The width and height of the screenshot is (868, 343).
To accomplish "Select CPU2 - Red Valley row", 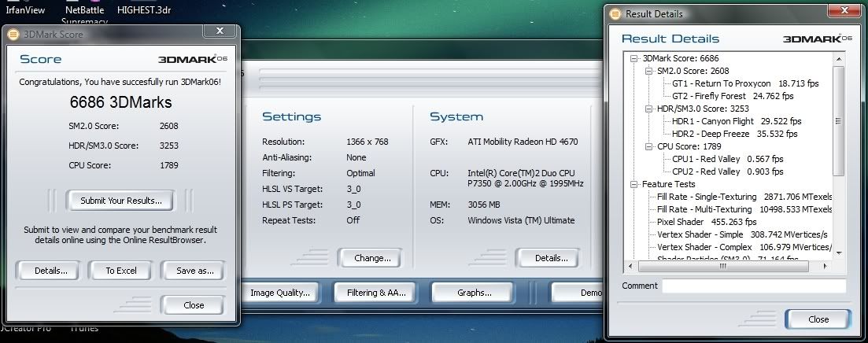I will point(727,171).
